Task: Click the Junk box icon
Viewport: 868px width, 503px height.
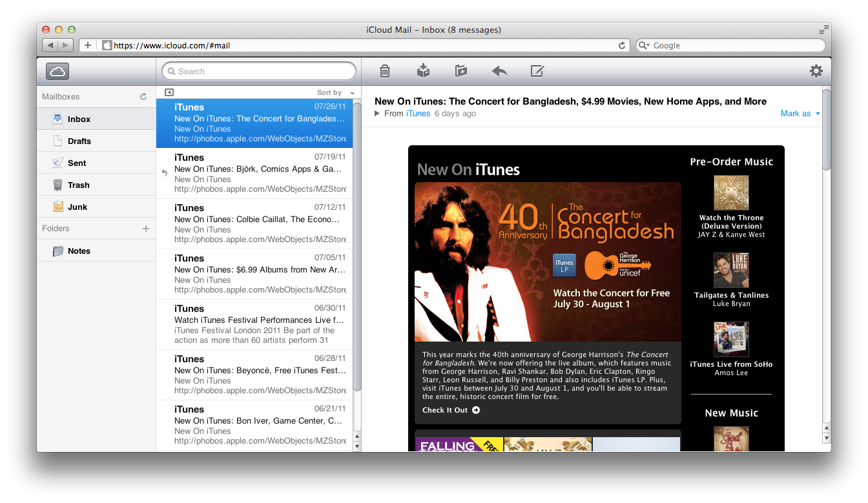Action: [58, 207]
